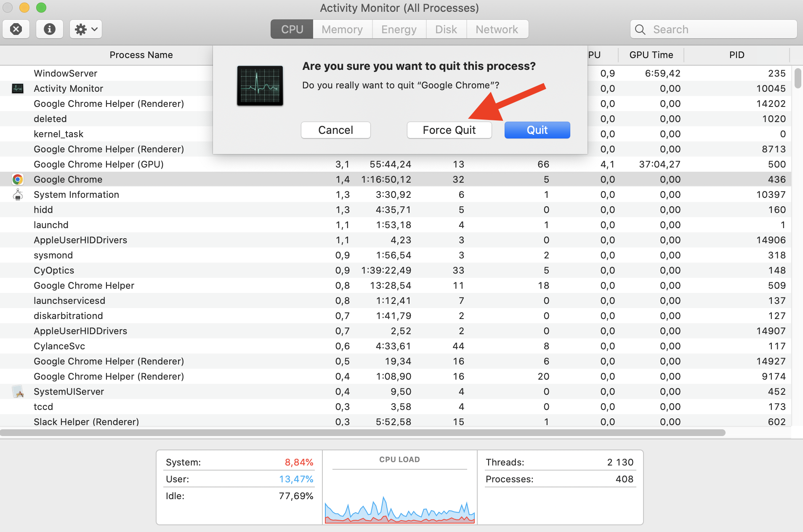803x532 pixels.
Task: Click the quit process X icon
Action: [x=16, y=29]
